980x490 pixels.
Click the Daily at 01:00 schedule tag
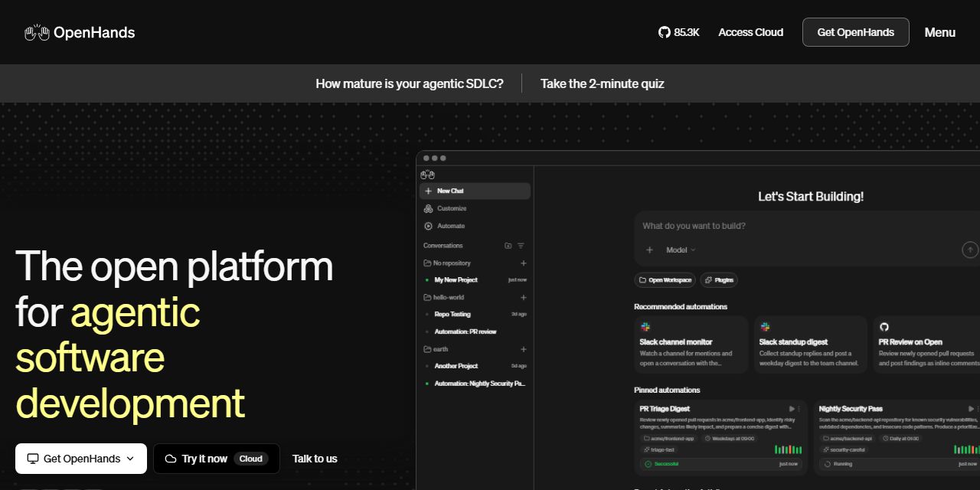pos(902,439)
